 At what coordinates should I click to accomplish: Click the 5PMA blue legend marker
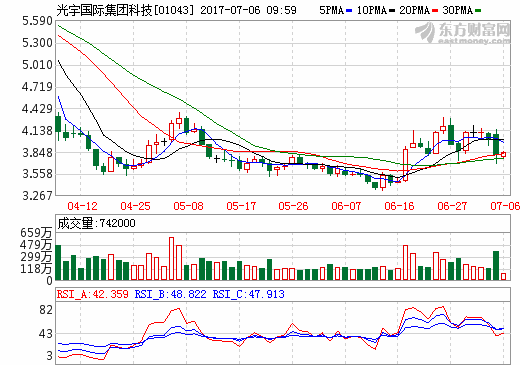(x=349, y=11)
